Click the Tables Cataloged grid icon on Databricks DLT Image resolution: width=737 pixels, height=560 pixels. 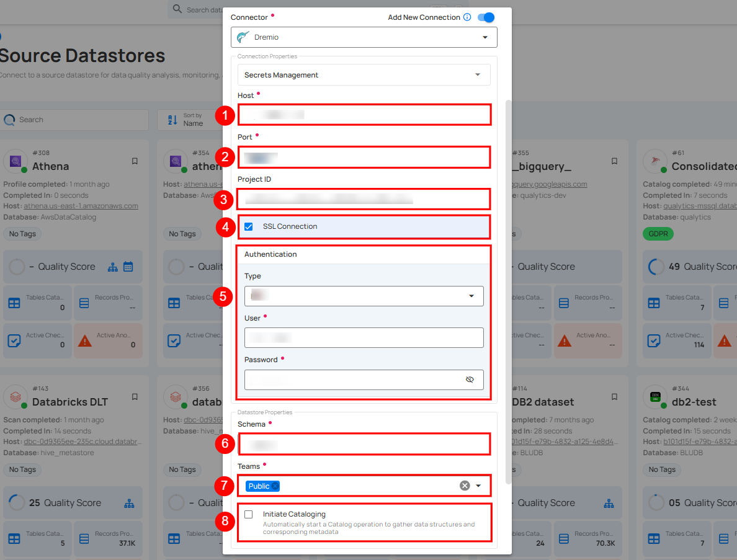pyautogui.click(x=14, y=539)
